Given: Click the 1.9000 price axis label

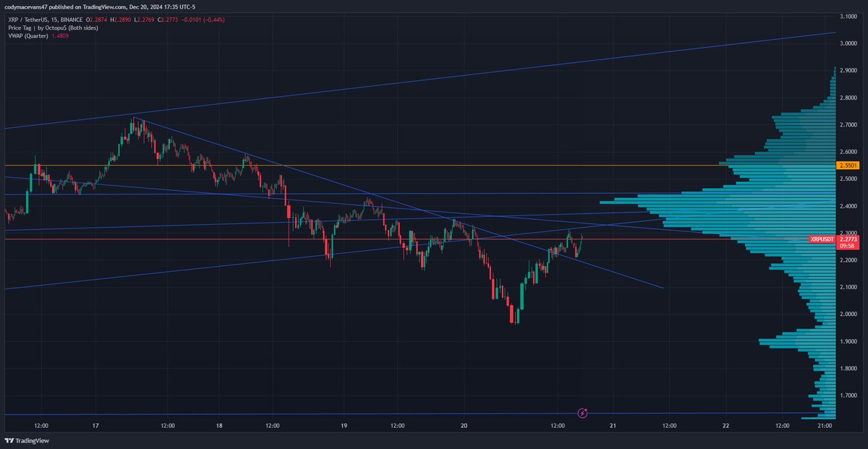Looking at the screenshot, I should [x=849, y=341].
